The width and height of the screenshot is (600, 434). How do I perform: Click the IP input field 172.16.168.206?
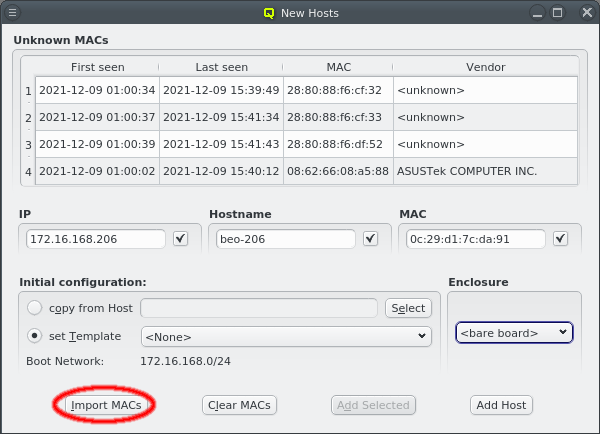coord(96,239)
